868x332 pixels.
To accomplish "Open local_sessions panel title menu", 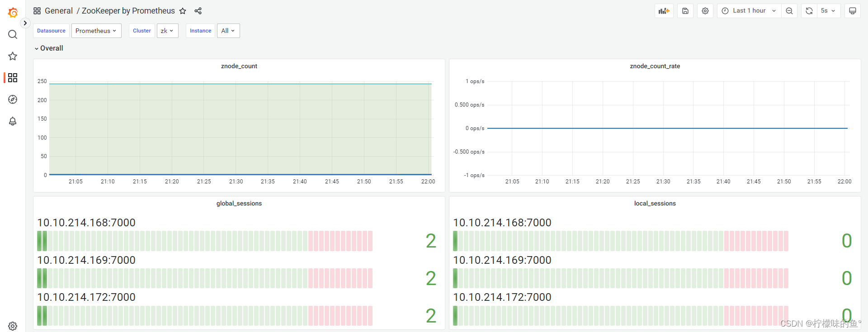I will tap(655, 203).
